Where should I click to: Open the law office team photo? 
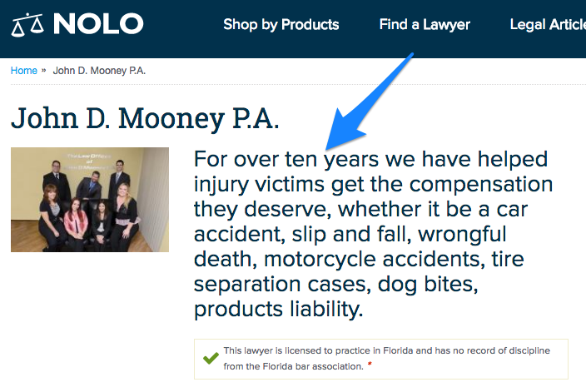tap(90, 200)
